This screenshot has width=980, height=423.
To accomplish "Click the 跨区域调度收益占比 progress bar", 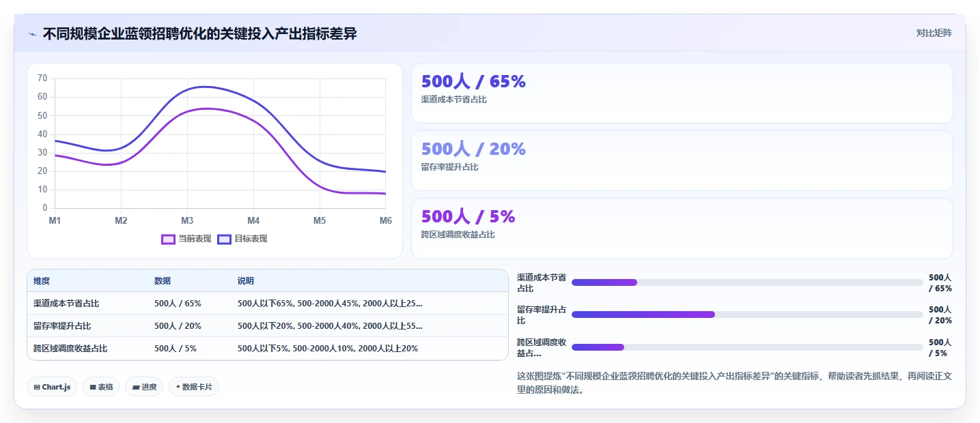I will [x=747, y=347].
